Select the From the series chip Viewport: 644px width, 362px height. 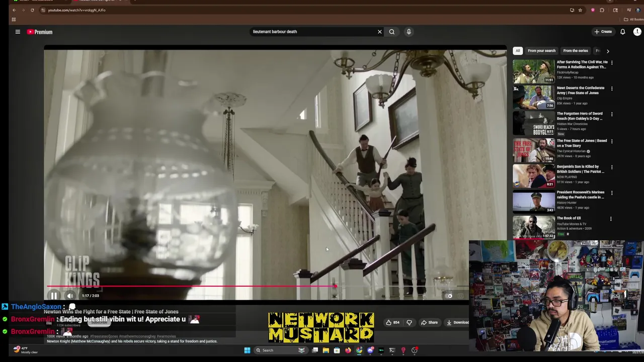tap(576, 51)
